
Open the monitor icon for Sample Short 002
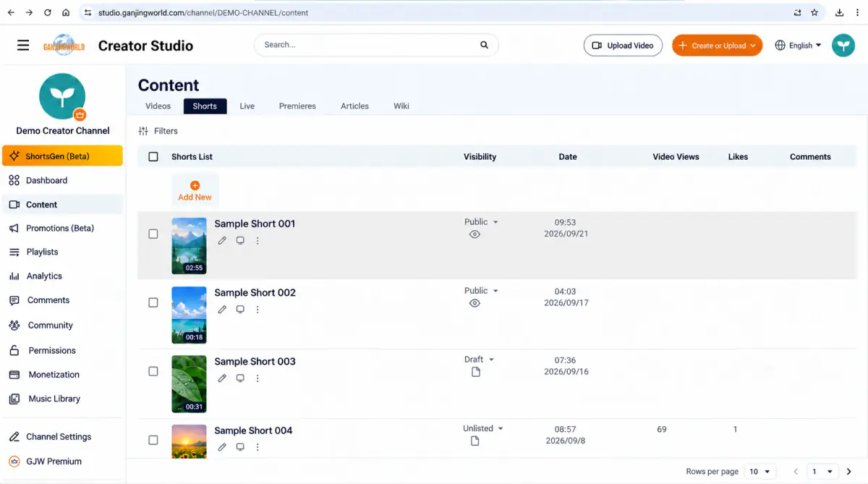[x=240, y=310]
